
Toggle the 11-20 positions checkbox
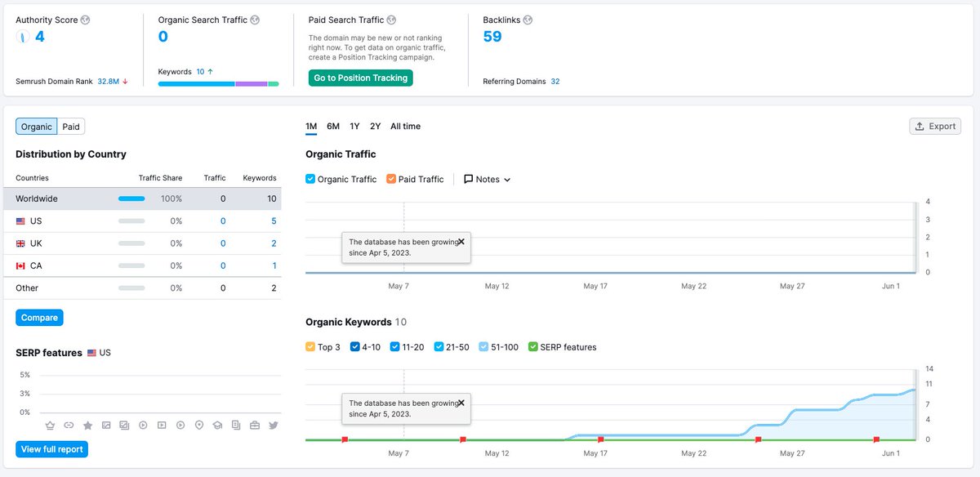[395, 347]
